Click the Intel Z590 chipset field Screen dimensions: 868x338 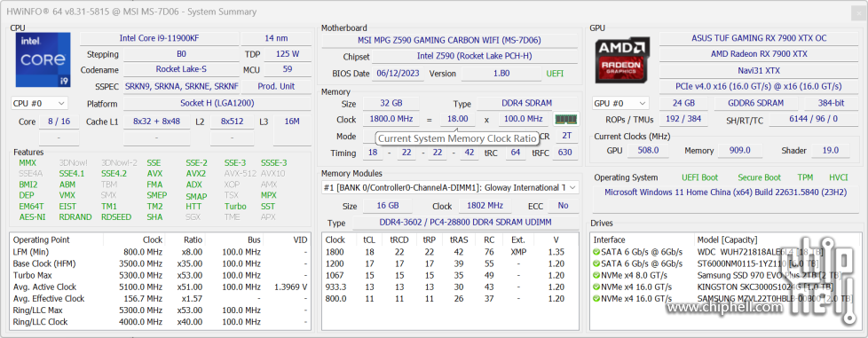click(x=474, y=57)
